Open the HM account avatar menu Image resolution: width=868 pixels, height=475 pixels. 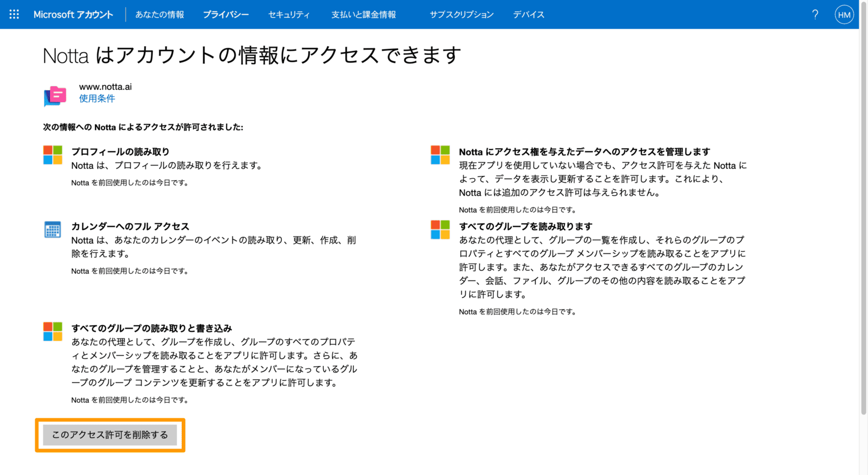(844, 14)
